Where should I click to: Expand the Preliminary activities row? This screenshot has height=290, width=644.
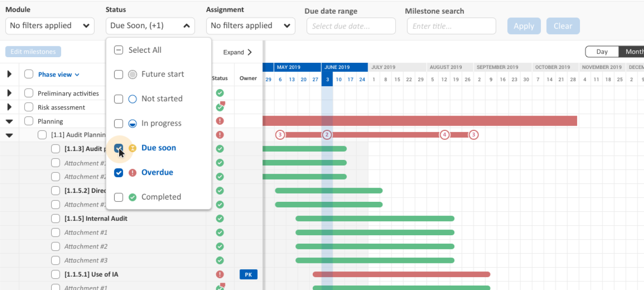point(9,93)
